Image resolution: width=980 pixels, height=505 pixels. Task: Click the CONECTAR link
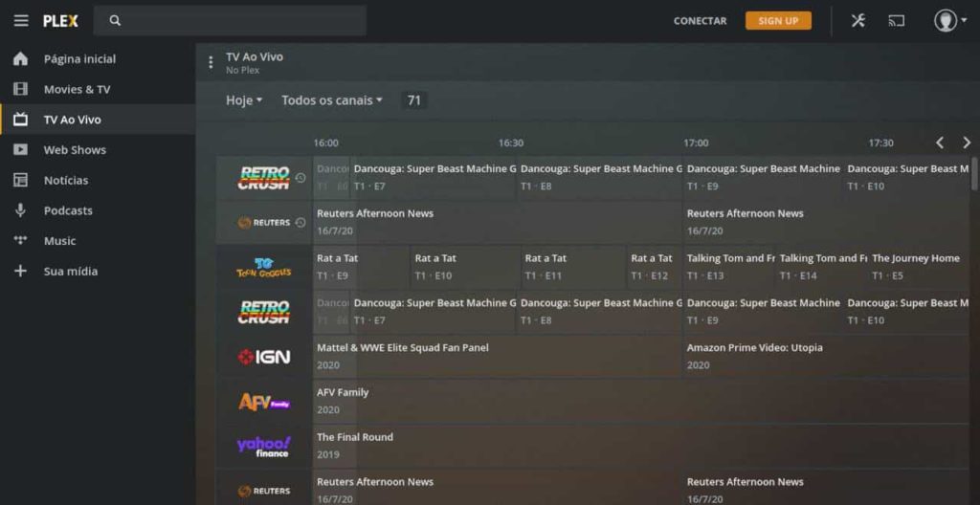pyautogui.click(x=700, y=21)
